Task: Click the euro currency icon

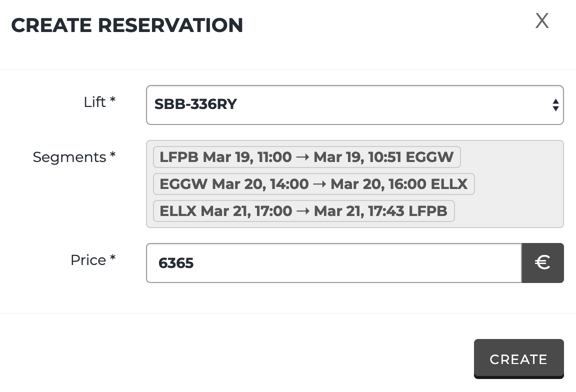Action: [542, 263]
